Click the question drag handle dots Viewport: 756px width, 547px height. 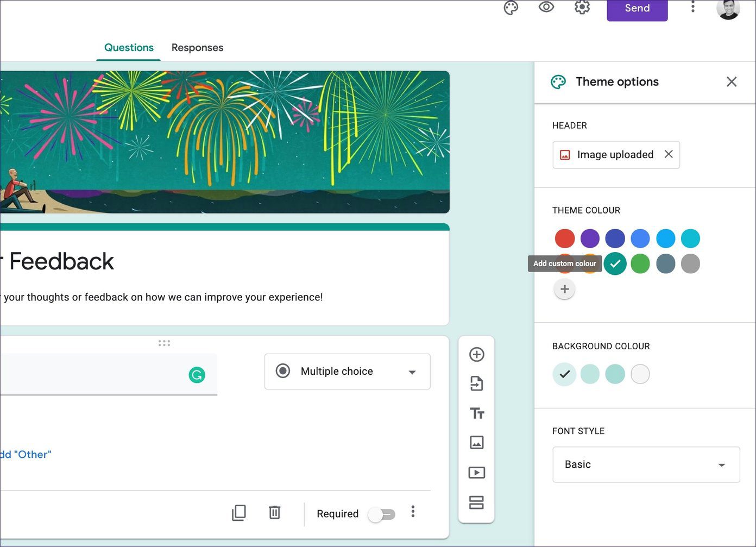[164, 343]
